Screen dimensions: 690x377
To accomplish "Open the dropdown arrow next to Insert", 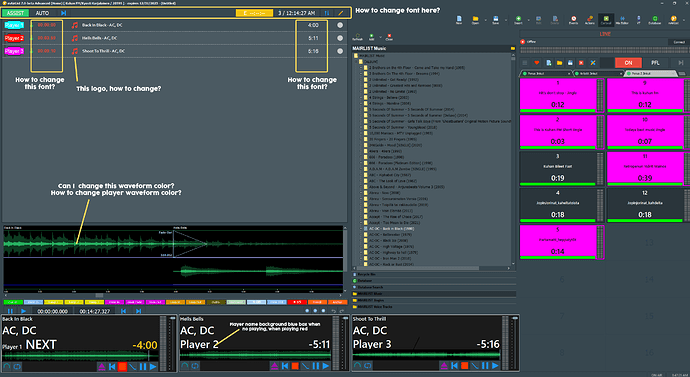I will tap(528, 20).
